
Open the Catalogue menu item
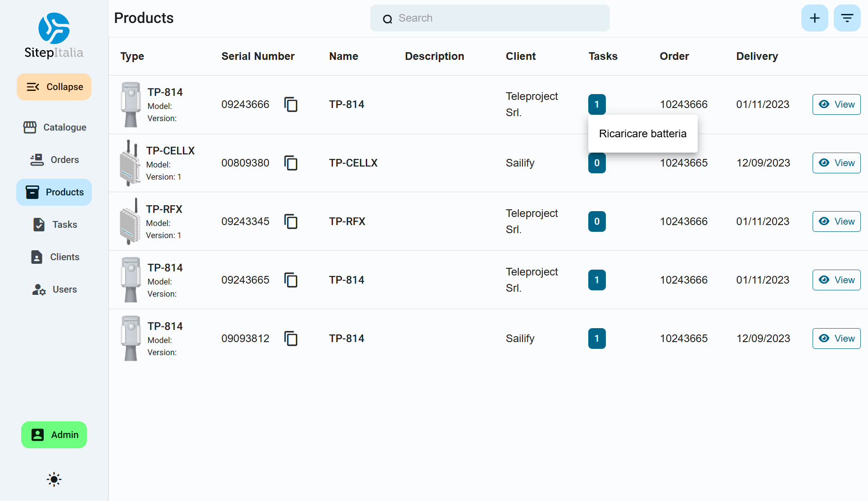[x=55, y=127]
